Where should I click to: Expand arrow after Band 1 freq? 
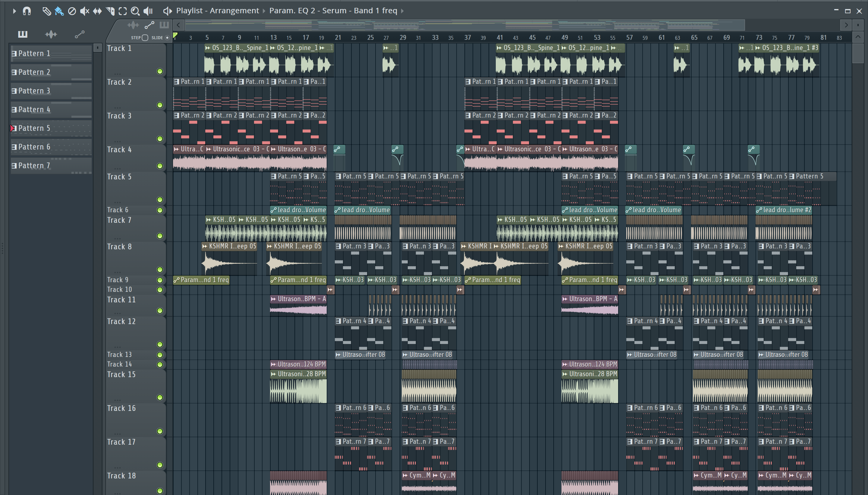click(x=402, y=11)
